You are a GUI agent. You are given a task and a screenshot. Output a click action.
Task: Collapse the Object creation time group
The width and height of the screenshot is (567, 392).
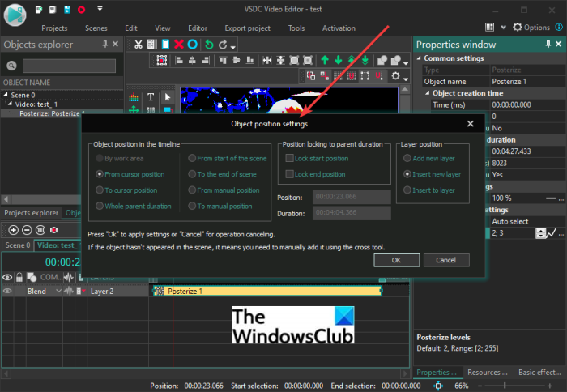point(426,93)
